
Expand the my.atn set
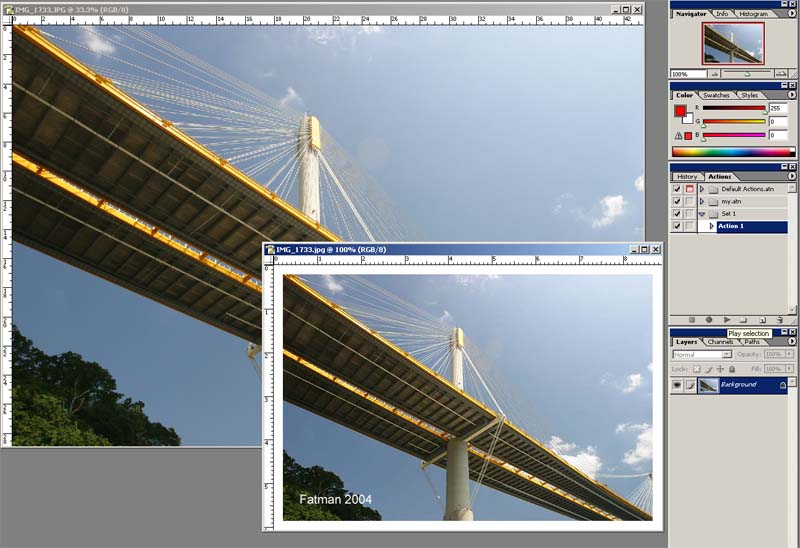point(702,202)
